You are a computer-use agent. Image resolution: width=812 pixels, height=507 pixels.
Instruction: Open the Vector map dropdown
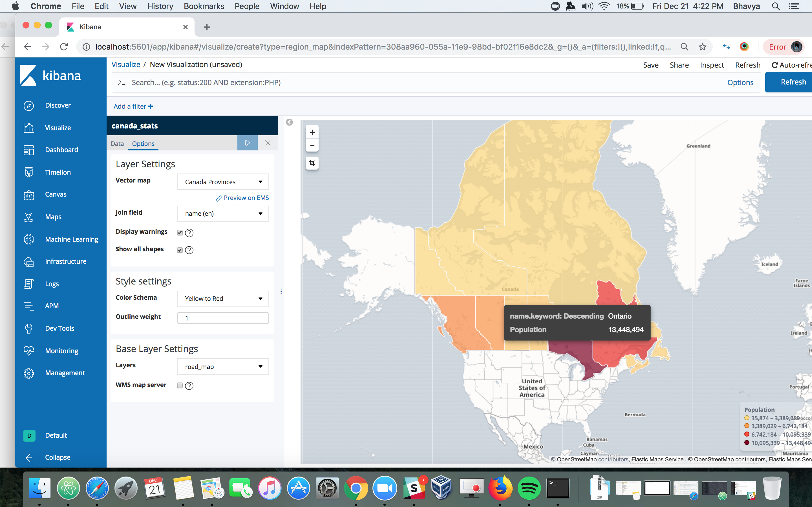pos(223,182)
